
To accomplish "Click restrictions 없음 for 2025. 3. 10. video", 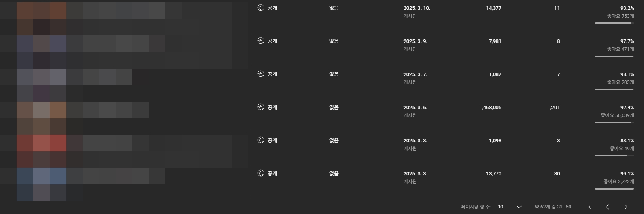I will click(x=334, y=8).
